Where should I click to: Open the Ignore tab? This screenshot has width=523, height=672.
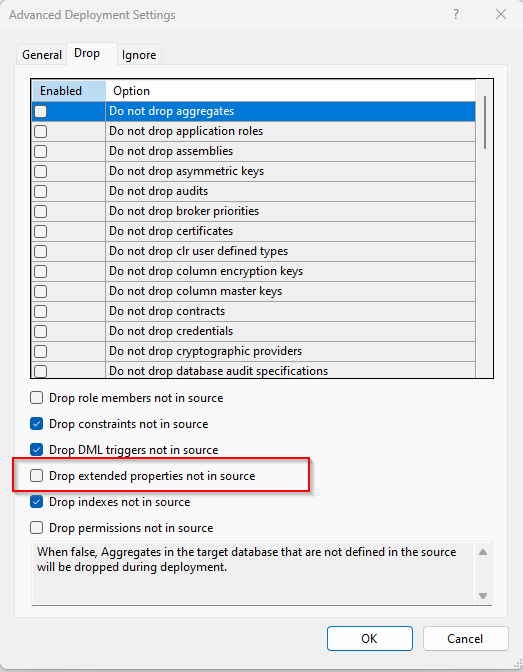[x=139, y=55]
